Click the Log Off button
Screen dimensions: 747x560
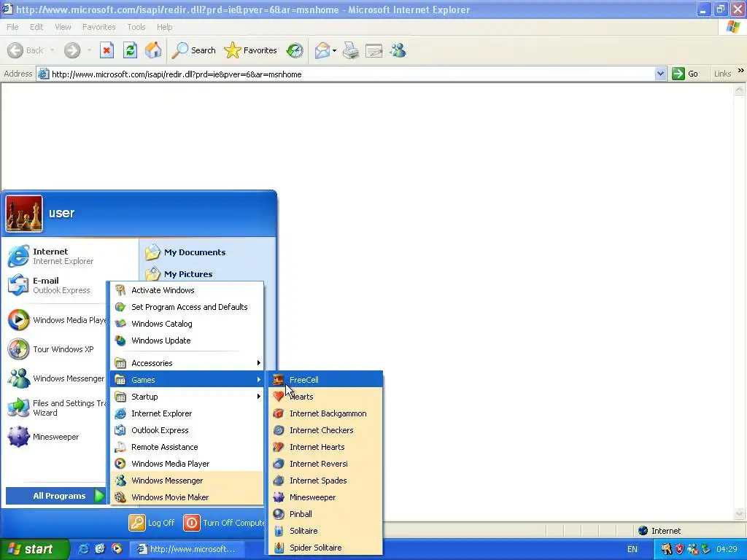point(152,523)
